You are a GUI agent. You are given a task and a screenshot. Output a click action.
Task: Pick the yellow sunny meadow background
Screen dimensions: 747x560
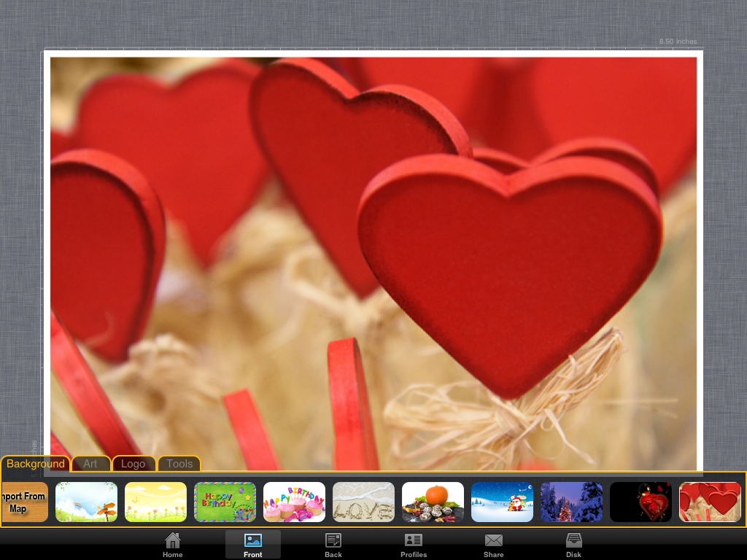pyautogui.click(x=155, y=502)
